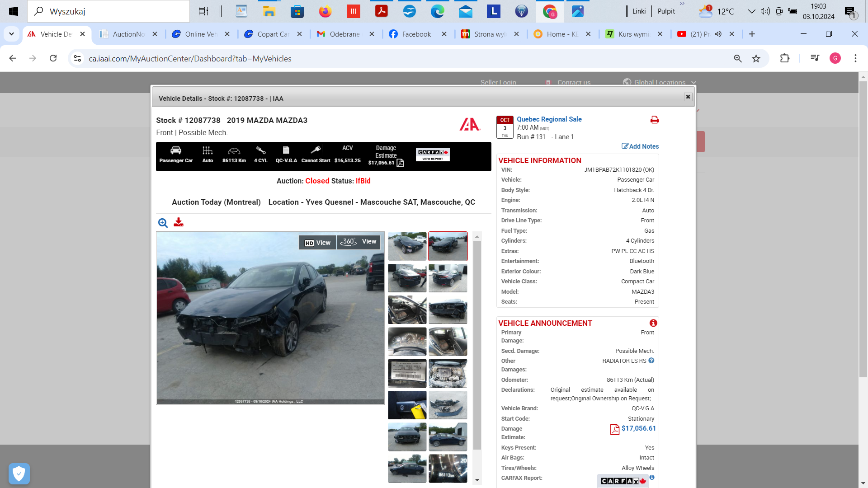Image resolution: width=868 pixels, height=488 pixels.
Task: Open CARFAX View Report badge in black bar
Action: pyautogui.click(x=433, y=155)
